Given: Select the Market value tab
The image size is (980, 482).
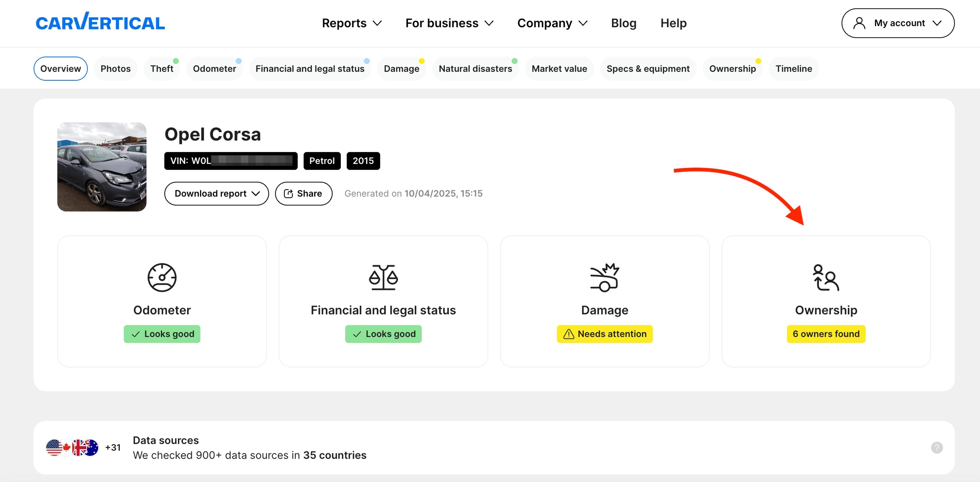Looking at the screenshot, I should point(559,68).
